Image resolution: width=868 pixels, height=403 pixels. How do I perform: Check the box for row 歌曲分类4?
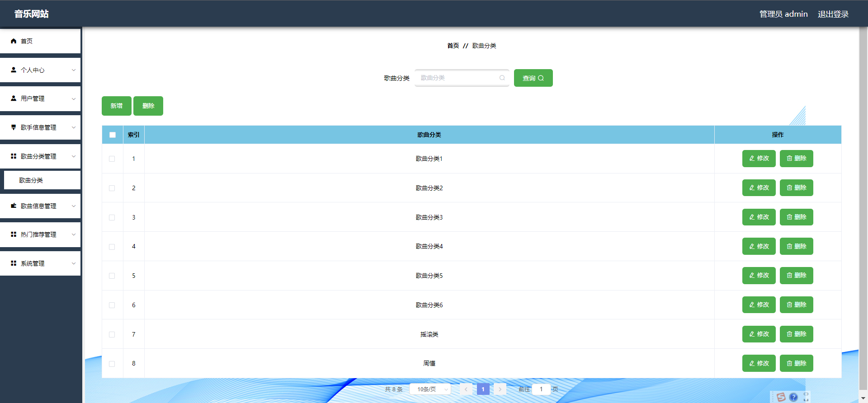[112, 247]
